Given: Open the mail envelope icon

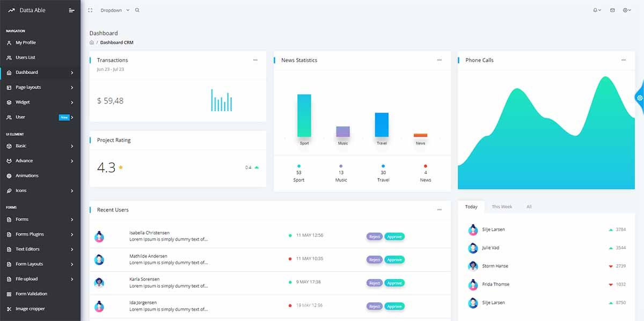Looking at the screenshot, I should pos(612,10).
